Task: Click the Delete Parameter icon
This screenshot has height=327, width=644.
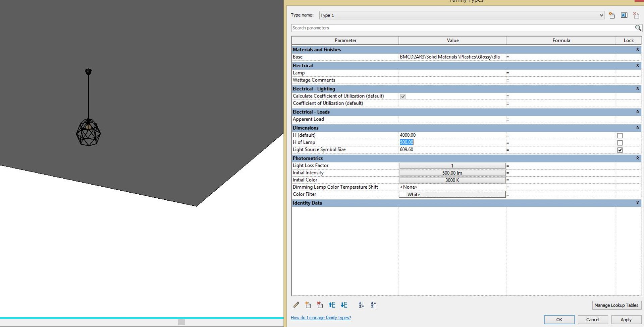Action: [x=320, y=305]
